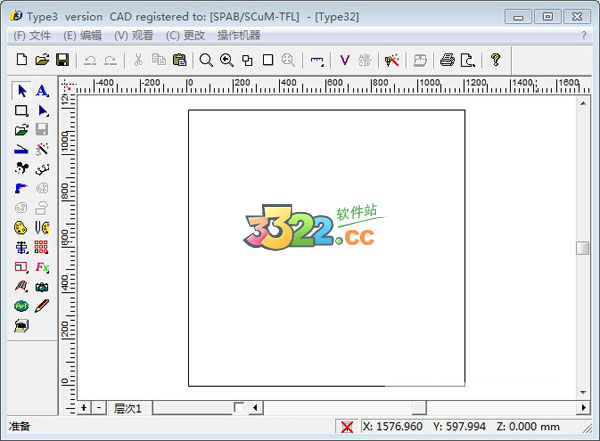
Task: Click the horizontal scrollbar right arrow
Action: (583, 408)
